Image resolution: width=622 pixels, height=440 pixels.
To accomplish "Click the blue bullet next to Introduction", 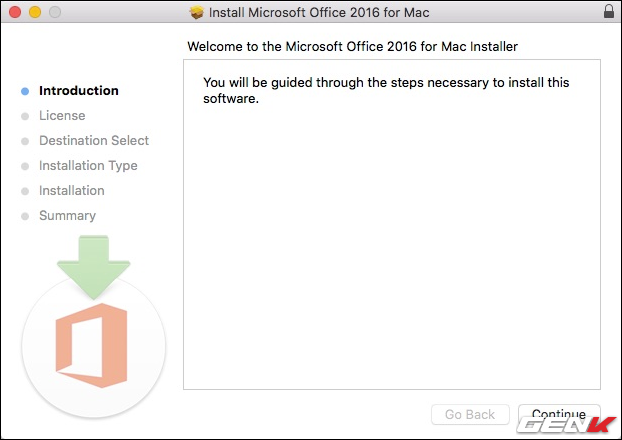I will [25, 91].
